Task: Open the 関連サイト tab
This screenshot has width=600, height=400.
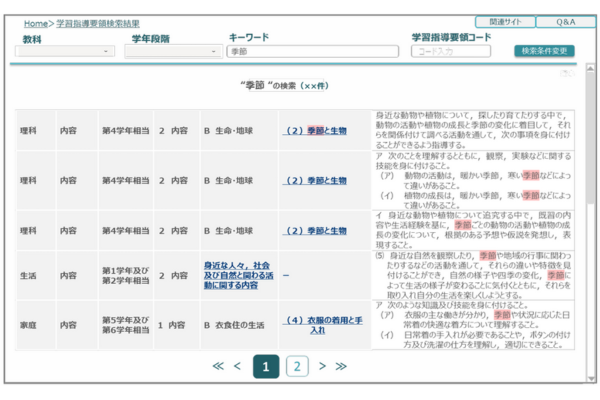Action: [x=507, y=21]
